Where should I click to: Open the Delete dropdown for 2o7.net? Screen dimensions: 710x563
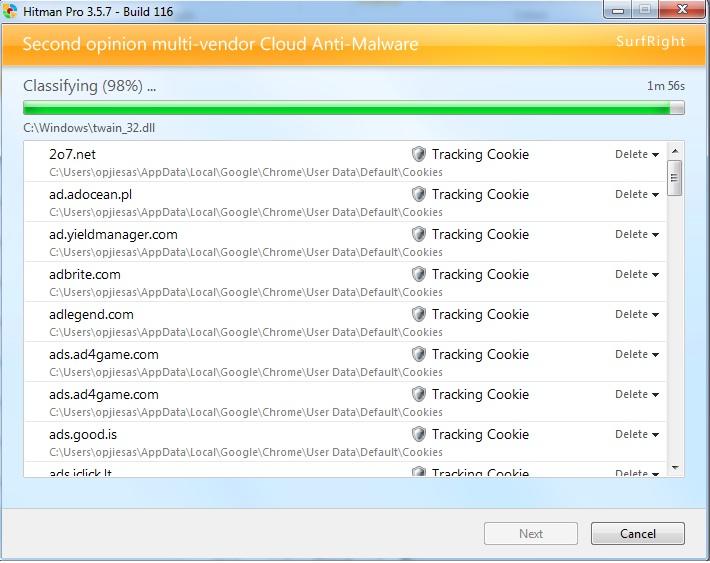click(637, 154)
